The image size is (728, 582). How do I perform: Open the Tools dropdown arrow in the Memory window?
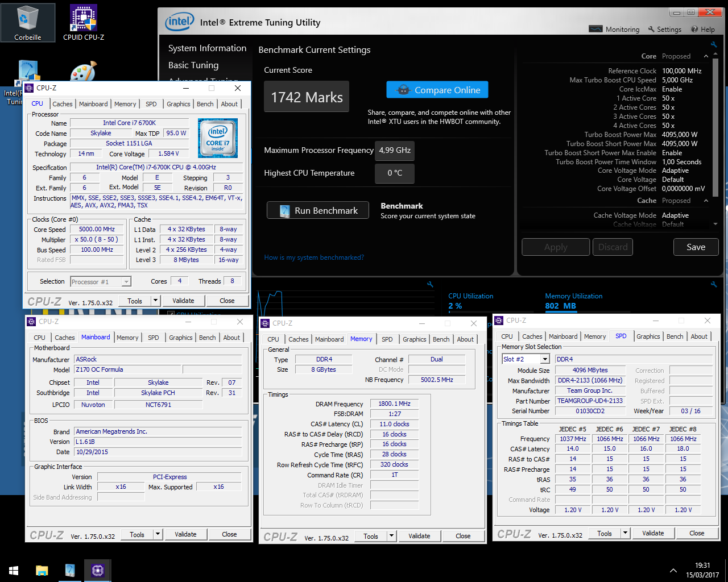pyautogui.click(x=391, y=536)
